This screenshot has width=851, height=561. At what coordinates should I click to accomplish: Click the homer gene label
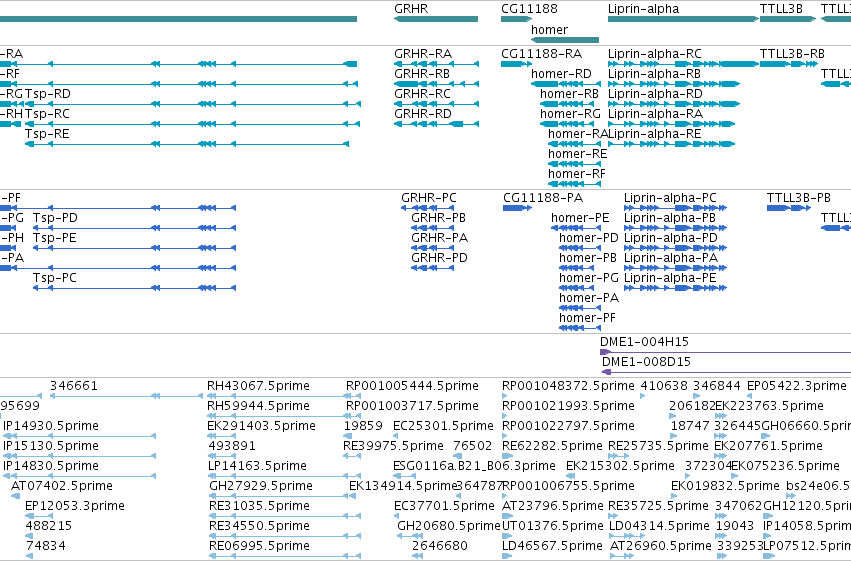549,30
